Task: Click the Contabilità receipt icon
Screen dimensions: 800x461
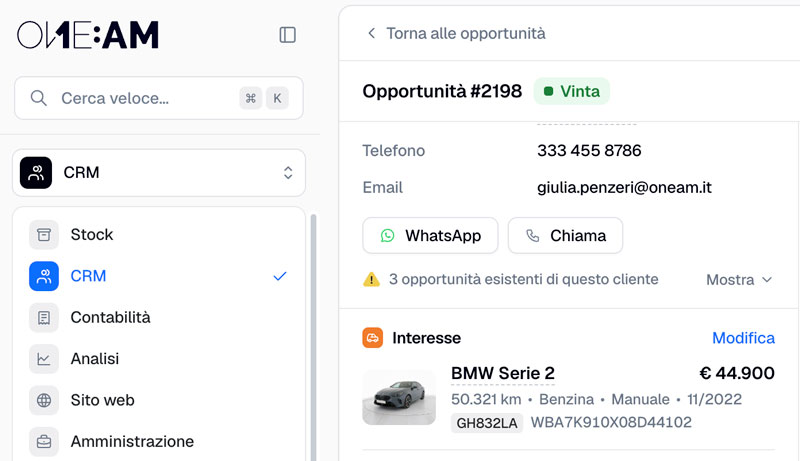Action: pyautogui.click(x=44, y=317)
